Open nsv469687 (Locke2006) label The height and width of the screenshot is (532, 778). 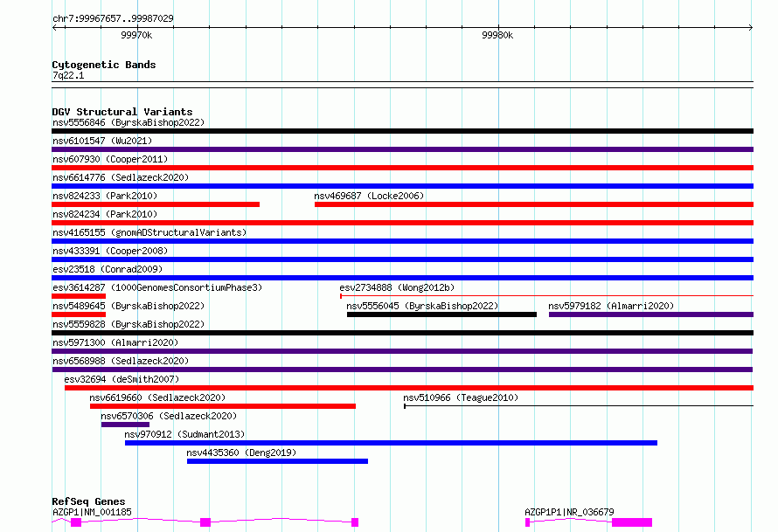coord(369,196)
